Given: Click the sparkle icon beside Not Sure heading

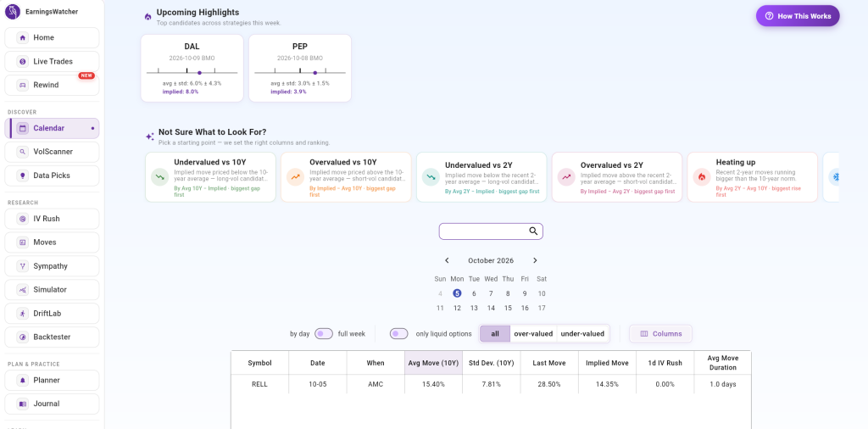Looking at the screenshot, I should tap(149, 136).
